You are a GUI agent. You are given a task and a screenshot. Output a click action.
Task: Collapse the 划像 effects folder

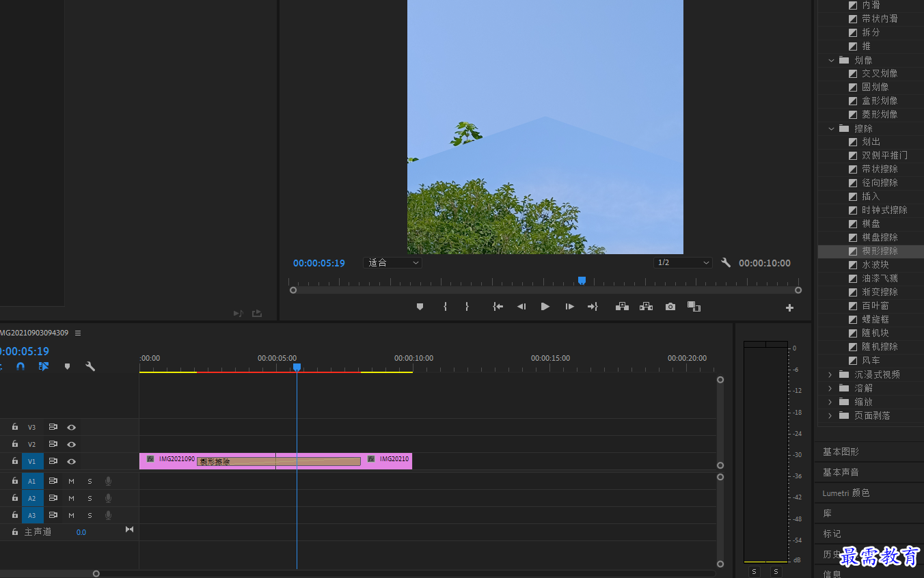pyautogui.click(x=831, y=60)
